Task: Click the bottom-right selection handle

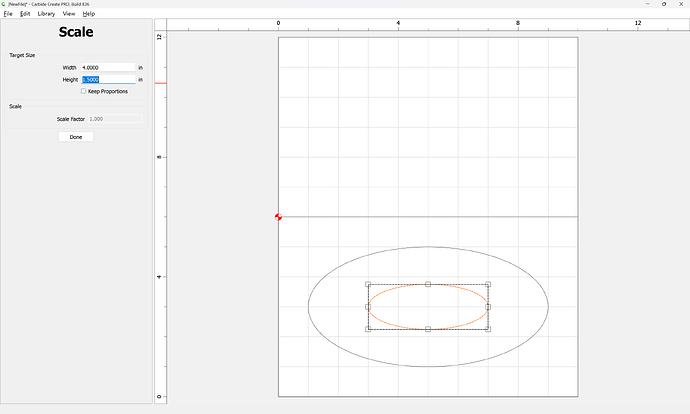Action: (x=488, y=329)
